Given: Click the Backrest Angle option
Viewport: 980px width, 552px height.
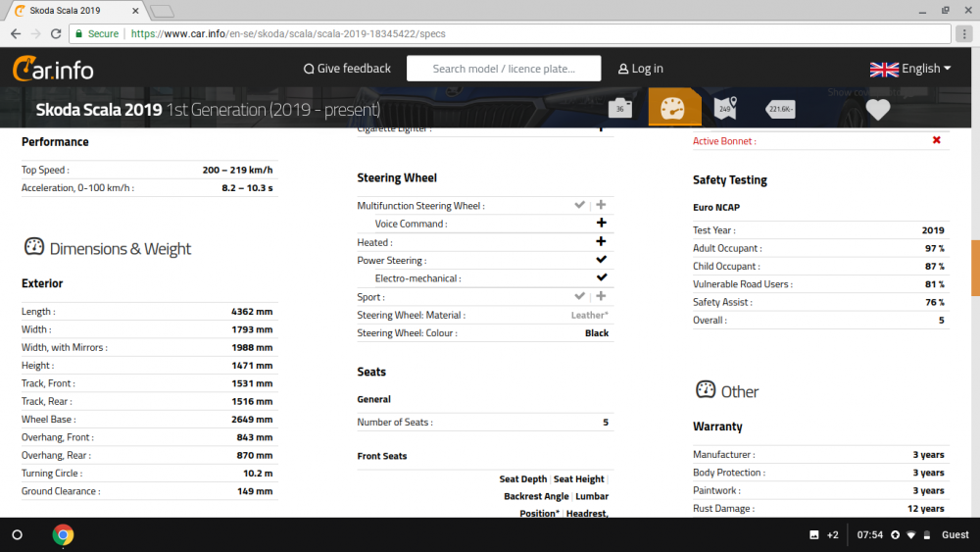Looking at the screenshot, I should tap(536, 496).
